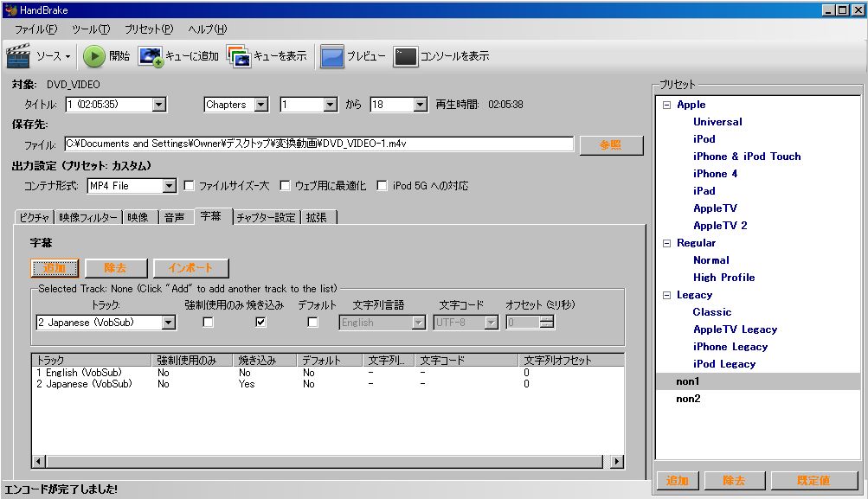Image resolution: width=868 pixels, height=499 pixels.
Task: Click the Preview icon
Action: pyautogui.click(x=331, y=56)
